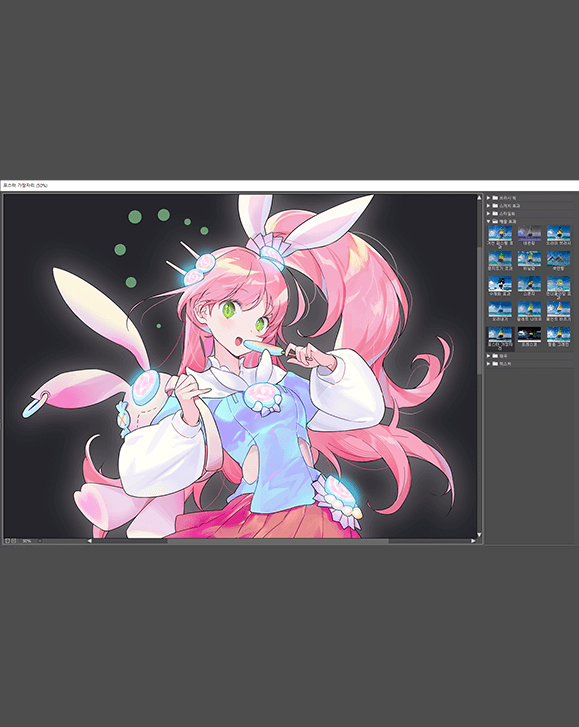Pick the 페인트 바르기 (Paint Daubs) filter thumbnail

point(558,309)
